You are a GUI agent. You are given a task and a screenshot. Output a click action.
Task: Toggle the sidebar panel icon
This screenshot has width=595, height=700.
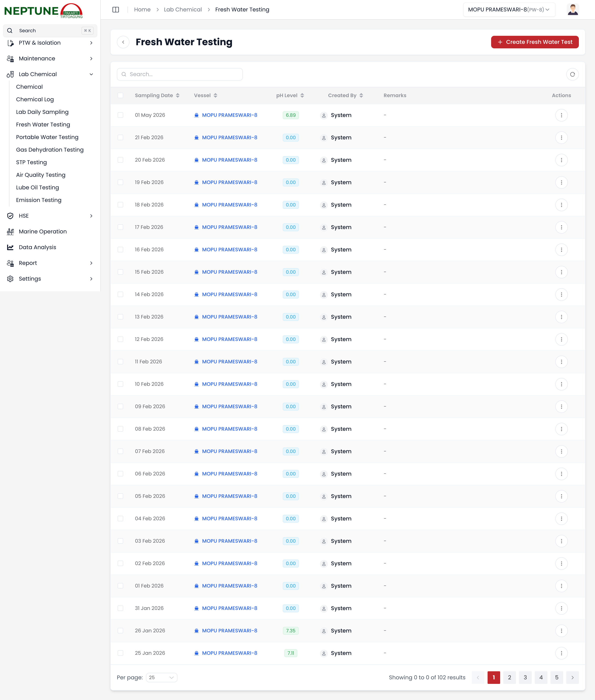(x=116, y=9)
